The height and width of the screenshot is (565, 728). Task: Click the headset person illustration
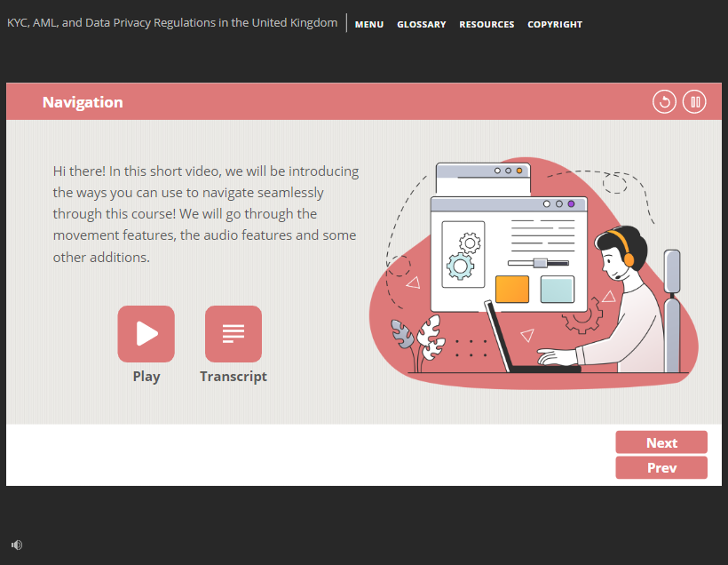(610, 301)
